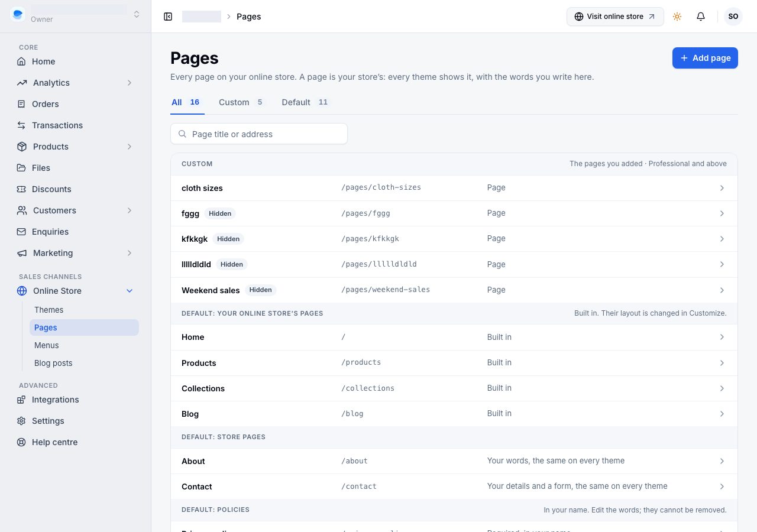
Task: Open the Orders menu item
Action: pos(75,104)
